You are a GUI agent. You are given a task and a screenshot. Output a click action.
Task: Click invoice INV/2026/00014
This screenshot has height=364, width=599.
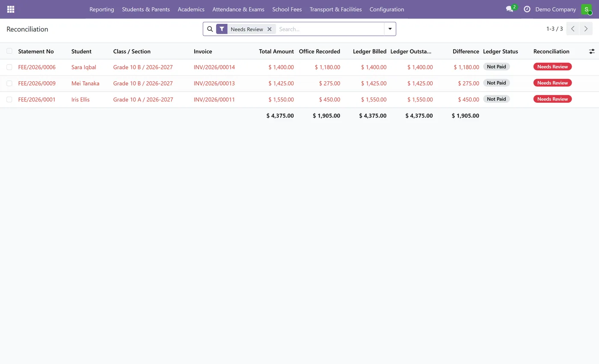click(214, 67)
